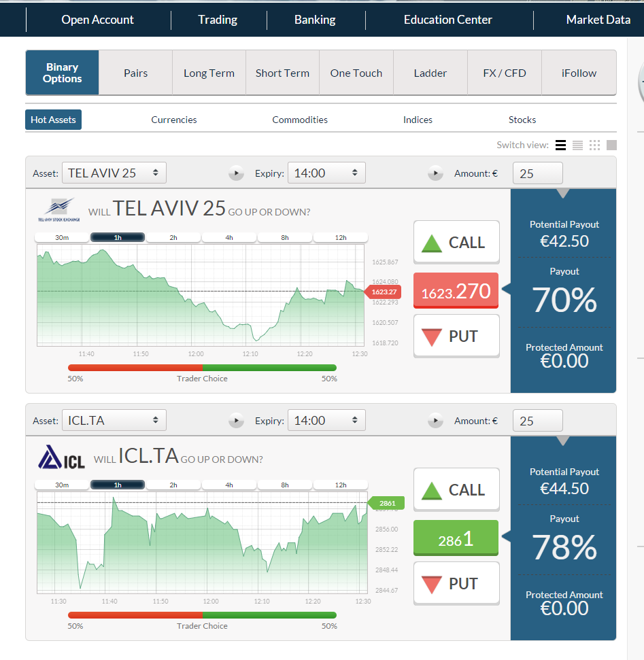The height and width of the screenshot is (660, 644).
Task: Open the Banking menu
Action: tap(315, 20)
